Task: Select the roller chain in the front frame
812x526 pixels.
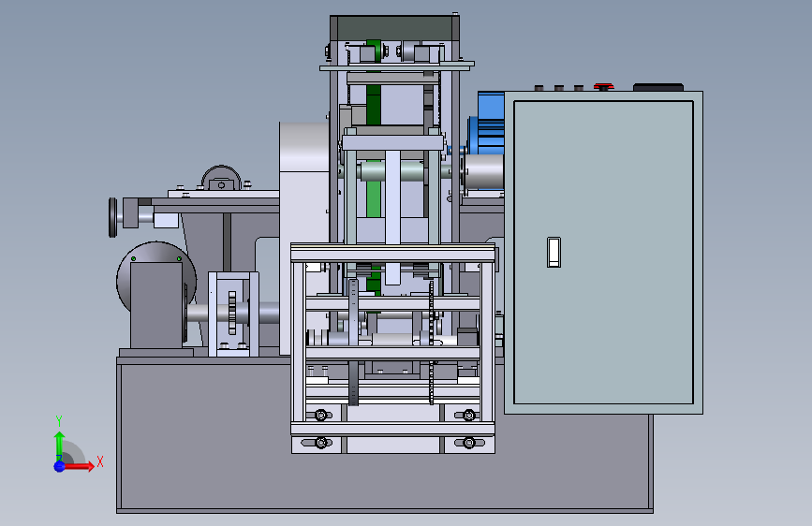Action: point(431,343)
